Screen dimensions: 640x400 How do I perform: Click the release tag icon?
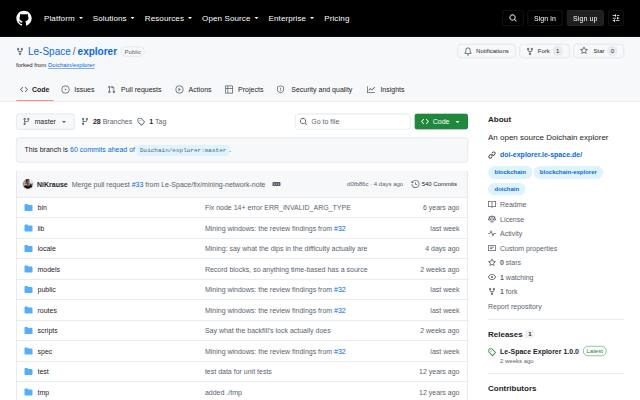[492, 352]
